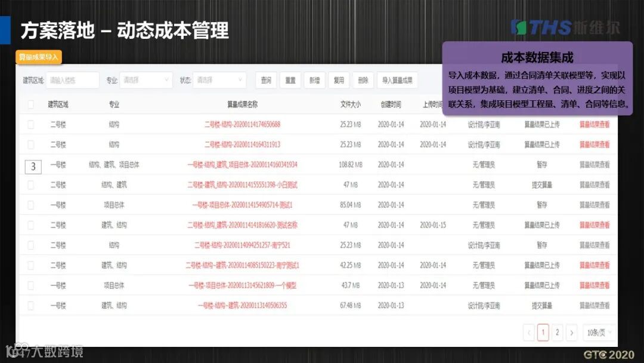Check the row ending with 南宁521

(31, 245)
